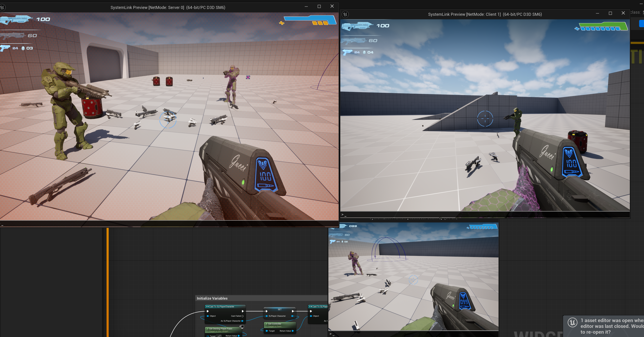Click SLPlayer Character input pin on SET node
Image resolution: width=644 pixels, height=337 pixels.
[267, 316]
